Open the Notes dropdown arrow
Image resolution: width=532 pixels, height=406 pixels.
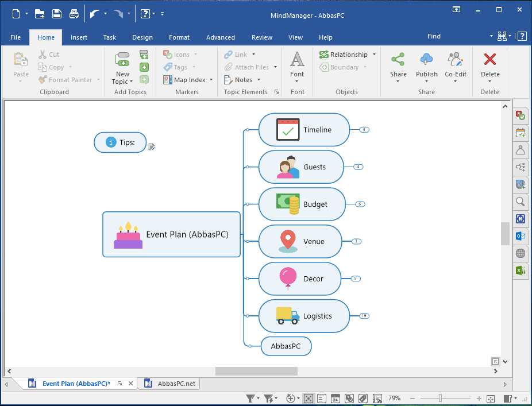tap(259, 80)
